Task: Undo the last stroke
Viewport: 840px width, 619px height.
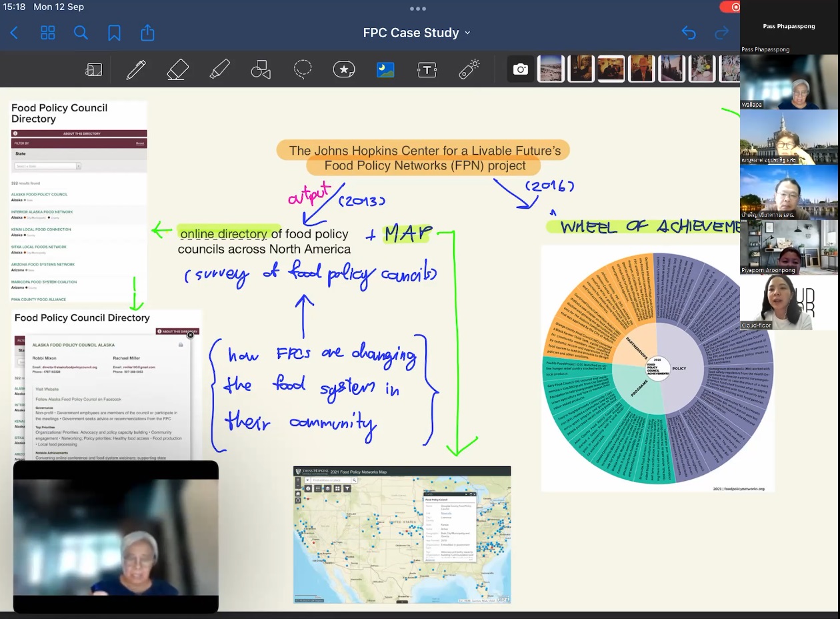Action: (689, 33)
